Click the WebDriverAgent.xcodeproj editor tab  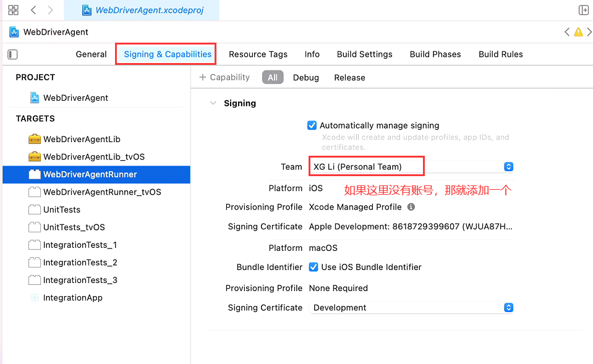142,11
